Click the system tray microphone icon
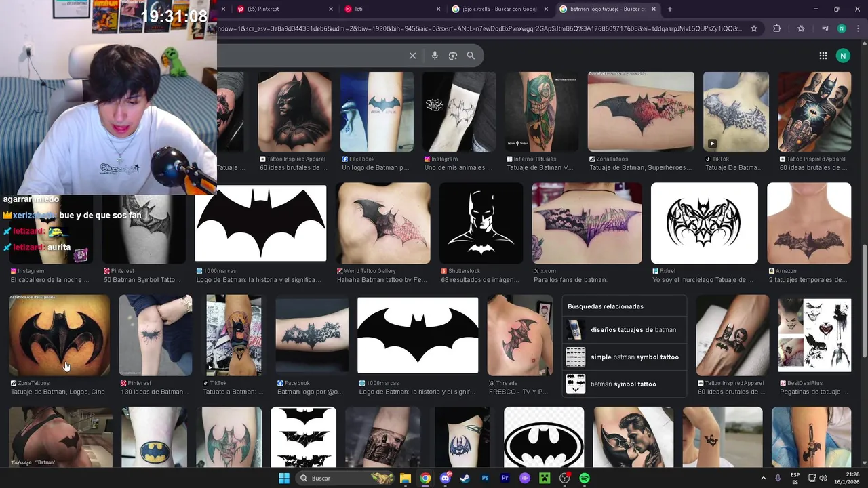The height and width of the screenshot is (488, 868). pos(778,478)
